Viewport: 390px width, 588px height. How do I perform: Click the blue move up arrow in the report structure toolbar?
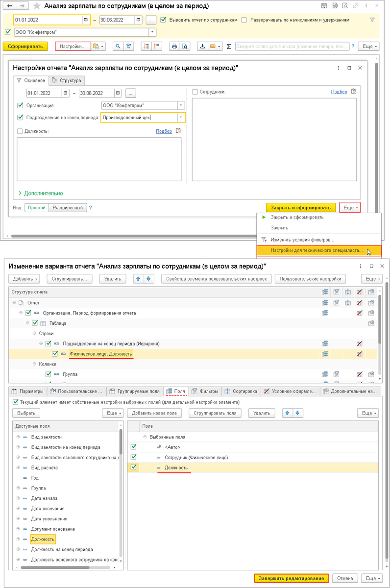(x=139, y=279)
